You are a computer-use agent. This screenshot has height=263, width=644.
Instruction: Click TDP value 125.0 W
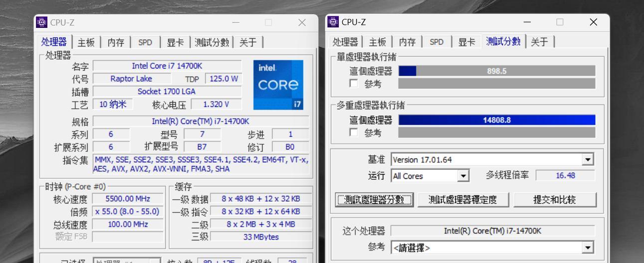(x=223, y=79)
